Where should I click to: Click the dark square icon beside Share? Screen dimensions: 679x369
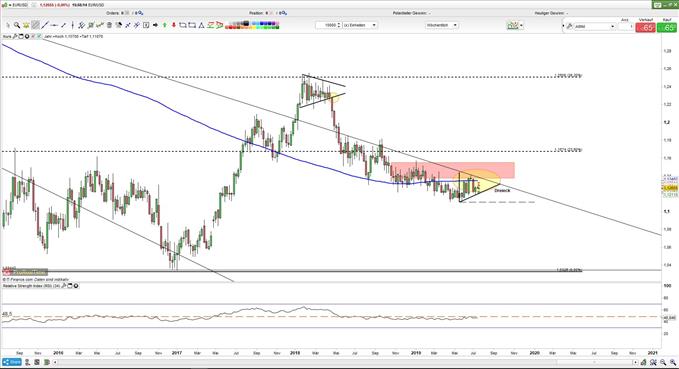click(x=37, y=362)
